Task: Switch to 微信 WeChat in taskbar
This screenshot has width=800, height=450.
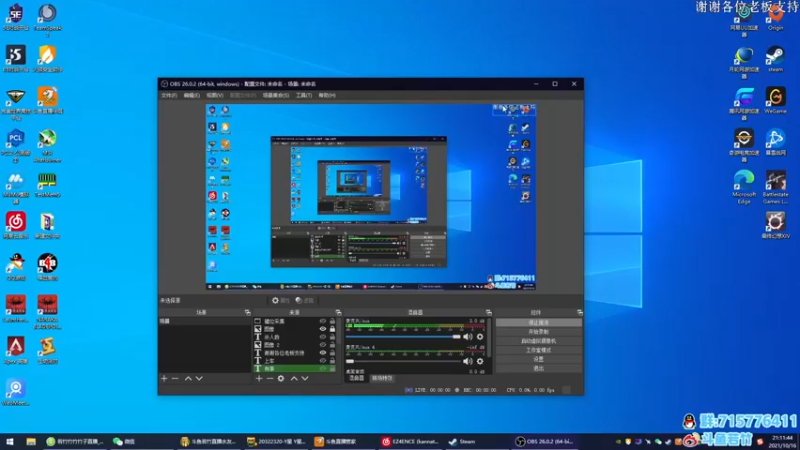Action: (x=124, y=441)
